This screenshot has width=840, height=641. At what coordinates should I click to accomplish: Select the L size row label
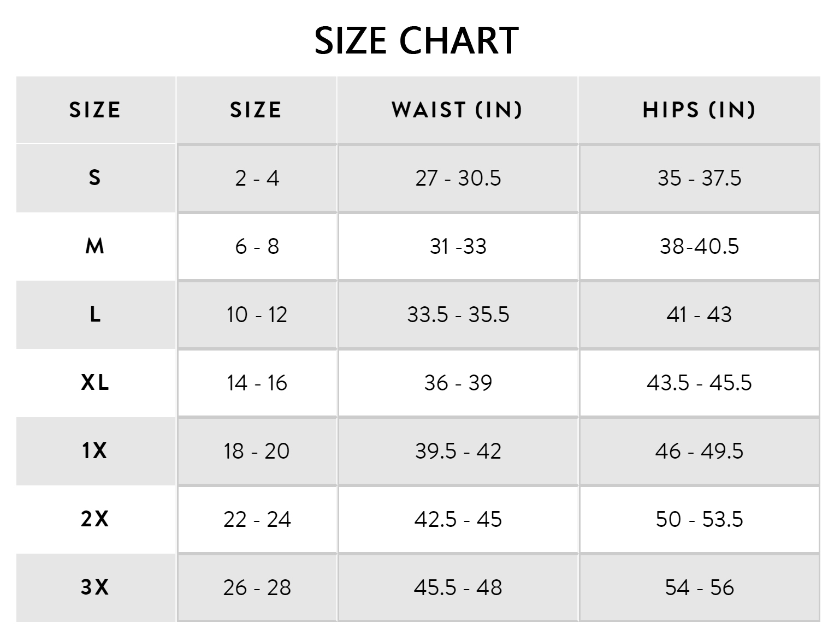coord(95,314)
